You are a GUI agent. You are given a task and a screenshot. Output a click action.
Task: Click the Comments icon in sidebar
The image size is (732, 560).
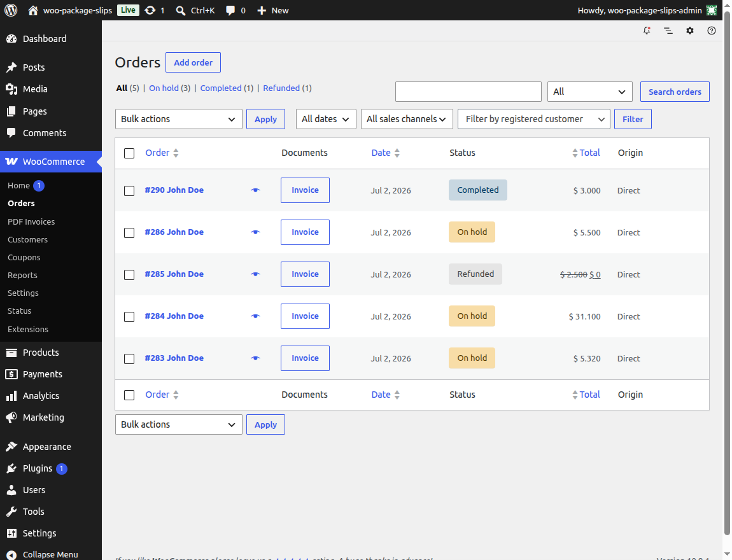point(11,132)
